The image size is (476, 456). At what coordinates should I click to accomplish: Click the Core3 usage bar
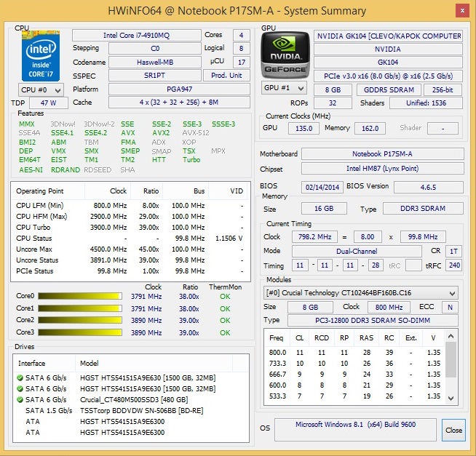(80, 332)
